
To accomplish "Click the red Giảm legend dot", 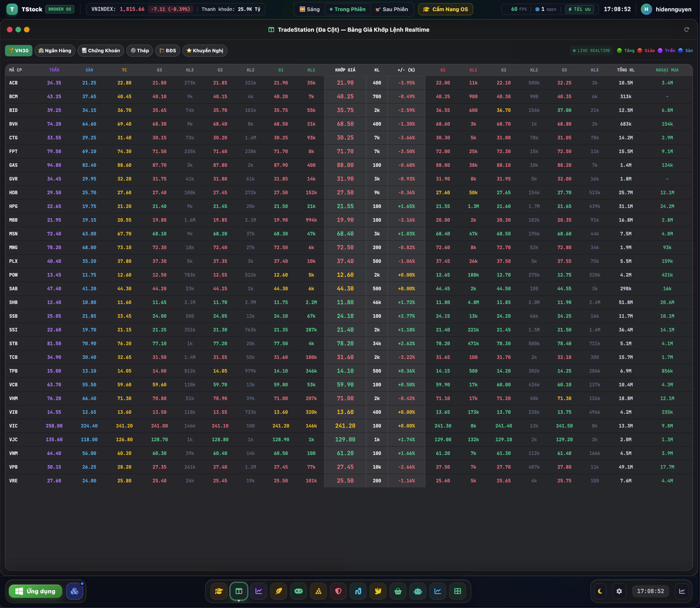I will pyautogui.click(x=639, y=51).
